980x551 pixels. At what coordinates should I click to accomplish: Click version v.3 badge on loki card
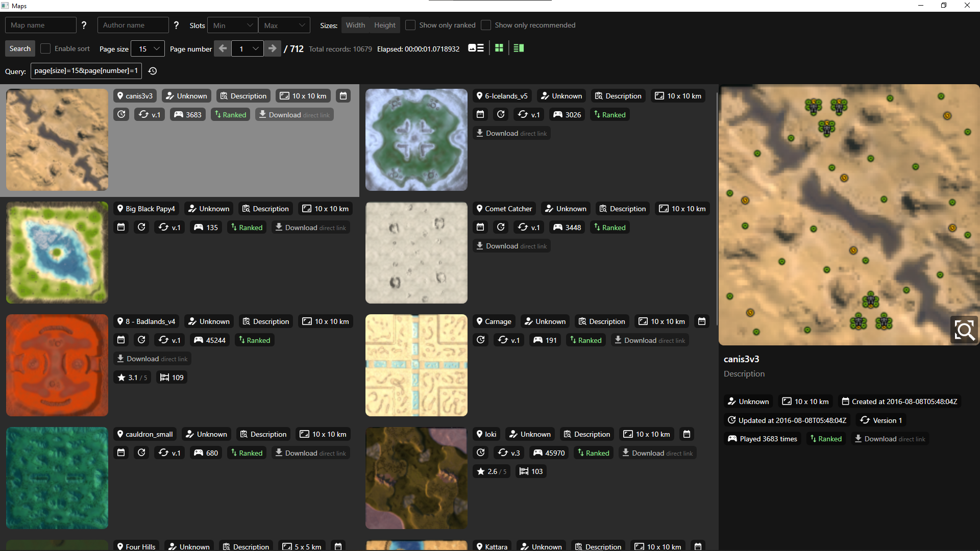(x=509, y=453)
